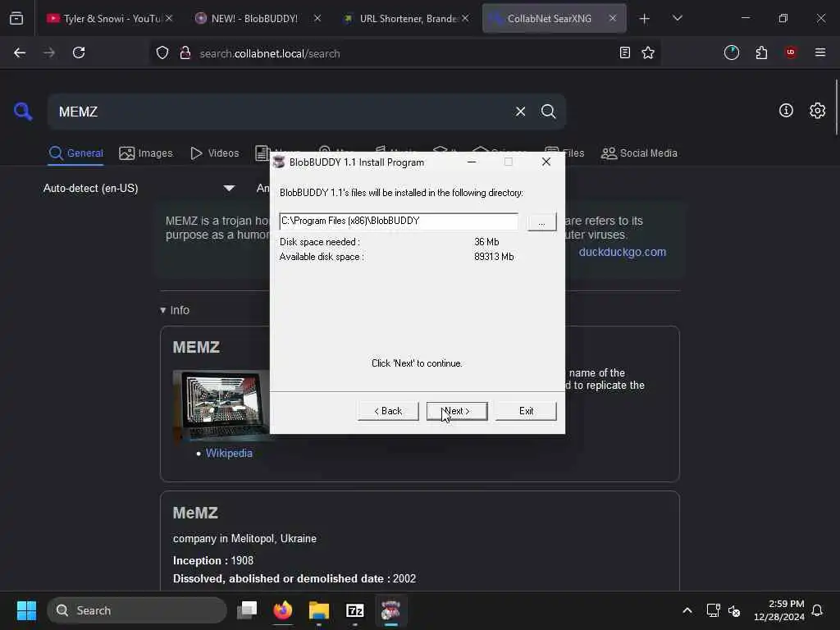This screenshot has height=630, width=840.
Task: Open the Wikipedia link for MEMZ
Action: pos(229,453)
